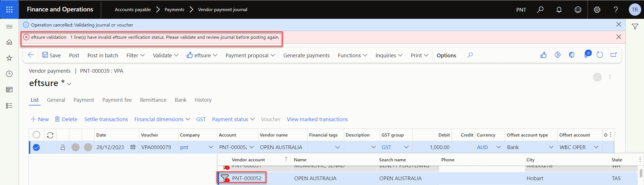Click the Debit 1,000.00 cell
Image resolution: width=644 pixels, height=185 pixels.
tap(432, 147)
